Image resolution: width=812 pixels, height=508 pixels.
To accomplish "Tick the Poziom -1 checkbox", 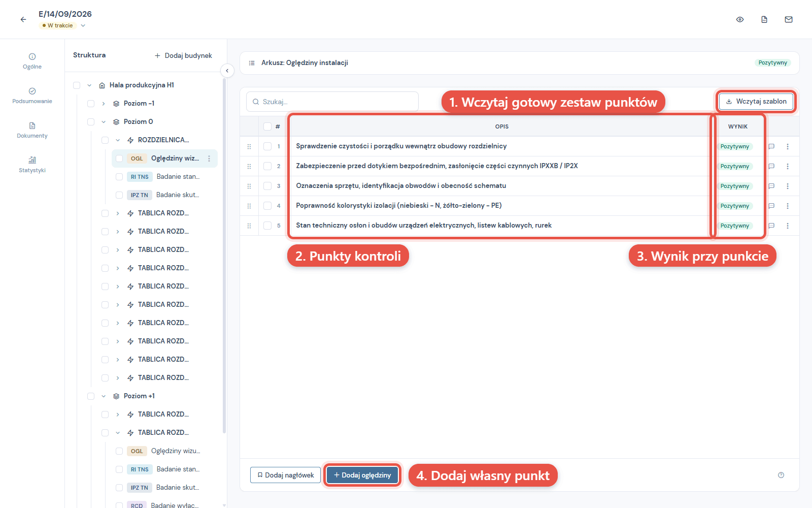I will click(x=91, y=104).
